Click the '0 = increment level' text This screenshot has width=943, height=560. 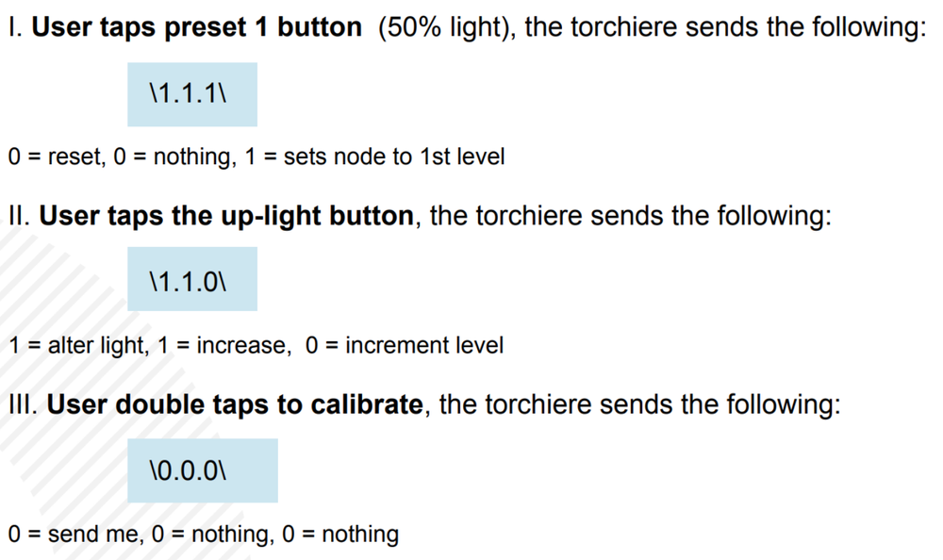(x=405, y=346)
